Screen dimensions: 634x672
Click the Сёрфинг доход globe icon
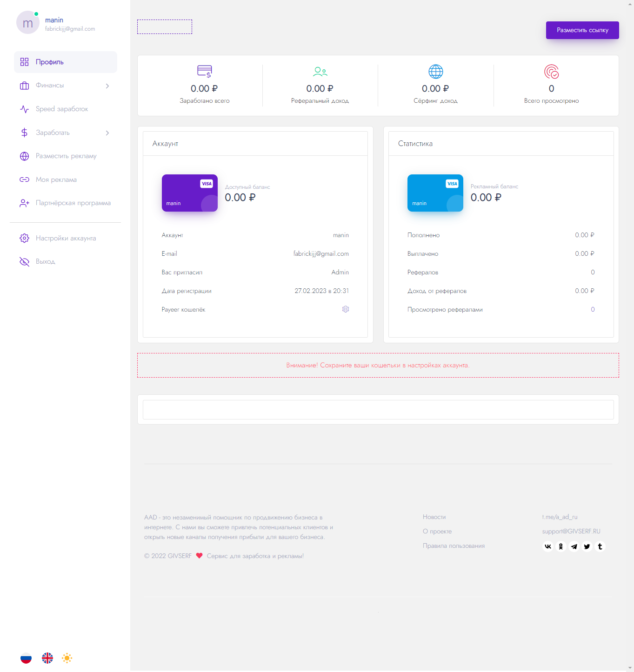[436, 72]
